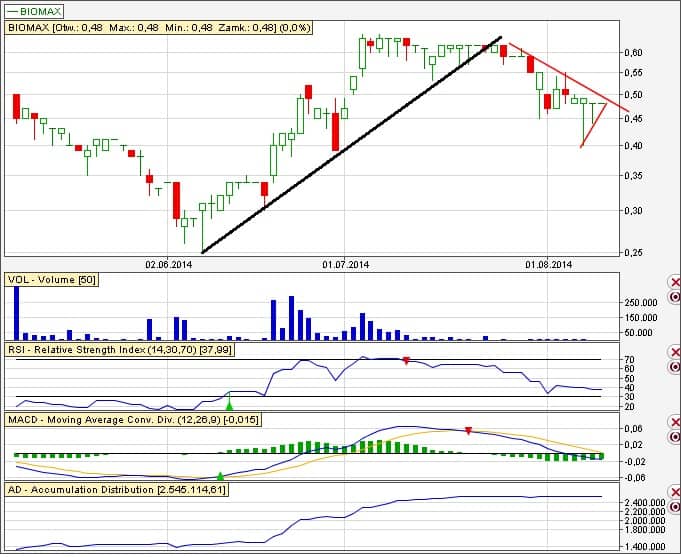Open settings icon for the MACD panel
This screenshot has width=681, height=557.
coord(674,435)
